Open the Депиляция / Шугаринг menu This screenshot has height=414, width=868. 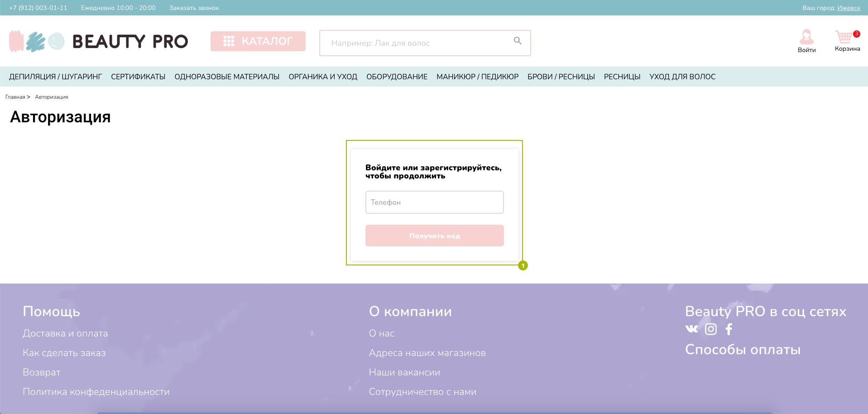55,77
